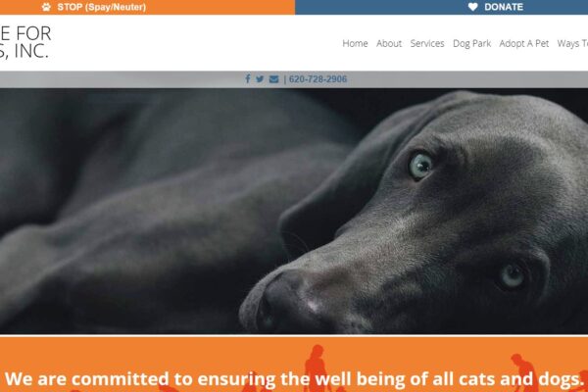Screen dimensions: 588x392
Task: Open the About menu item
Action: [x=389, y=43]
